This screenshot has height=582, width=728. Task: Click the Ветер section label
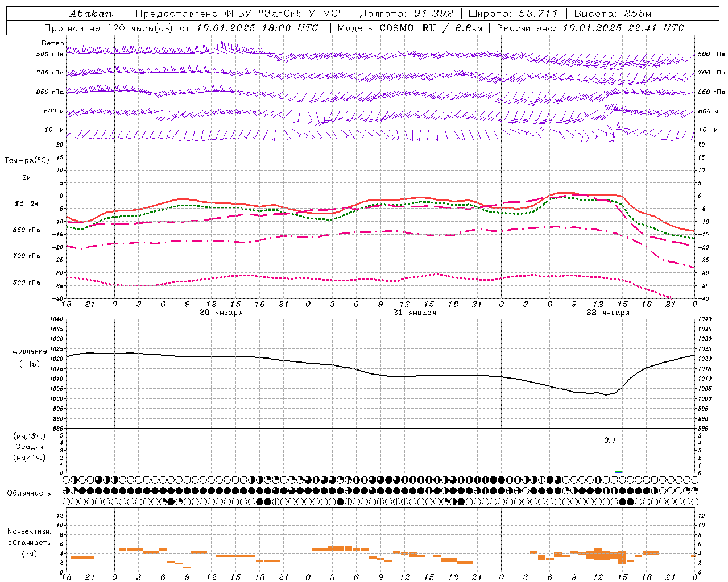[52, 43]
